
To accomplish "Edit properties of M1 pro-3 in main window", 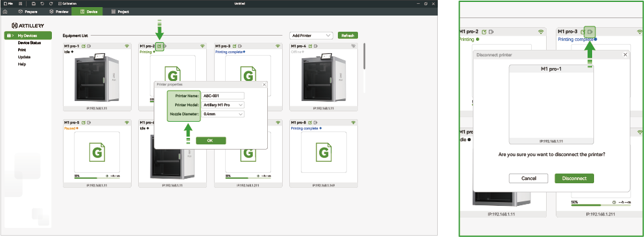I will click(x=235, y=47).
